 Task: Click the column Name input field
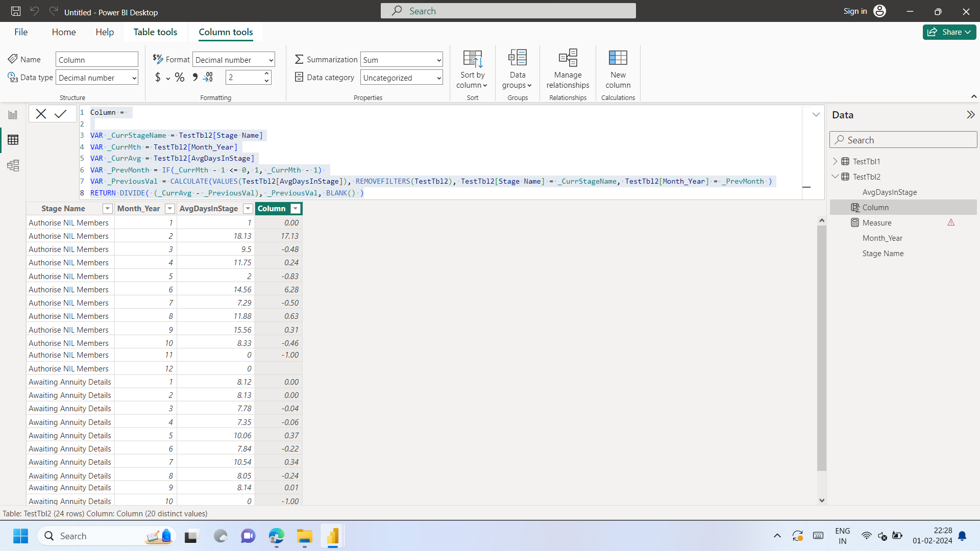tap(97, 60)
